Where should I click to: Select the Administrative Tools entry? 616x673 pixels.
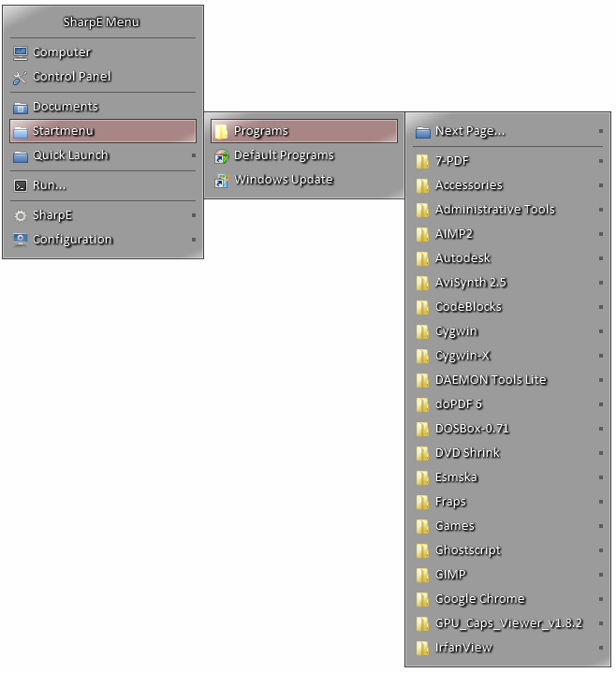tap(507, 210)
